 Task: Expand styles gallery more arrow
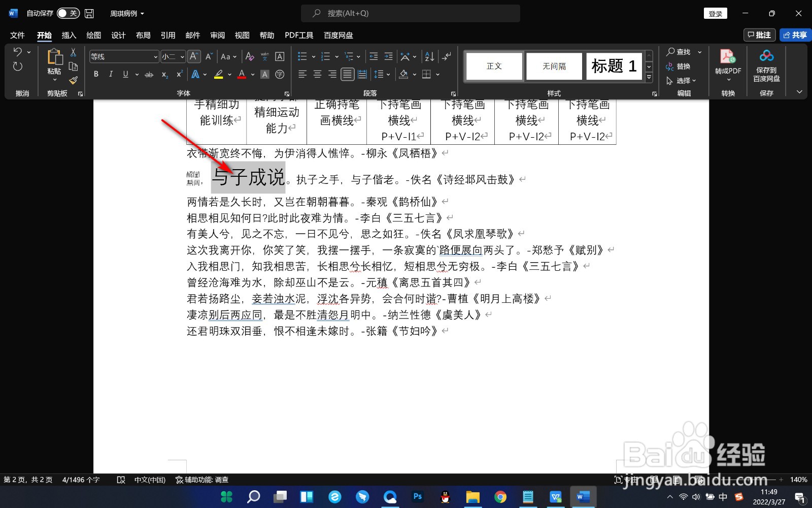649,77
